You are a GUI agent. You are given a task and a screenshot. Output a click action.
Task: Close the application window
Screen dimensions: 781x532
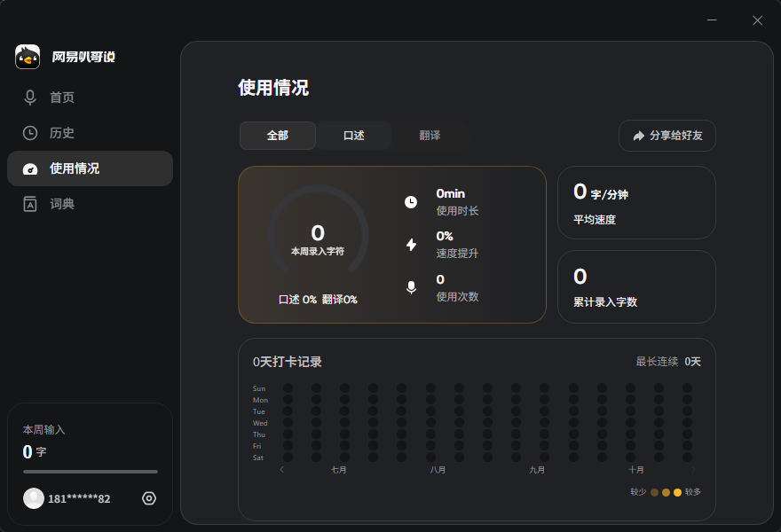click(x=758, y=20)
